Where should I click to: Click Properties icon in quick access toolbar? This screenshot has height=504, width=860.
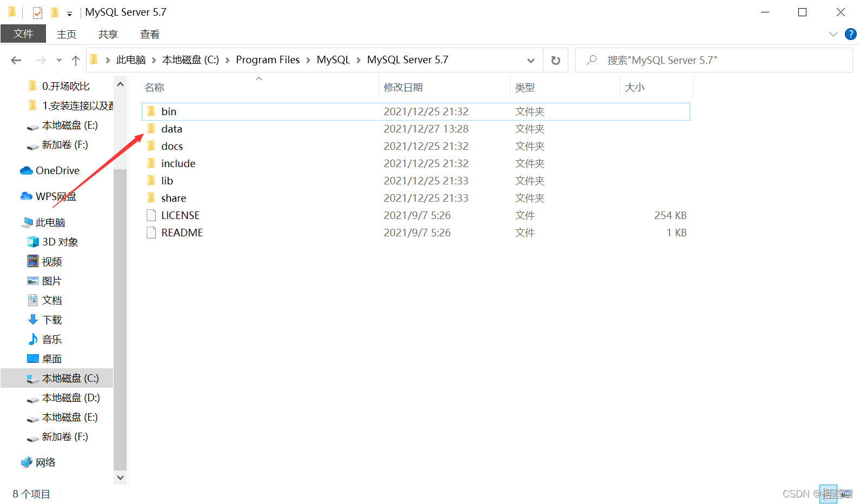[37, 12]
